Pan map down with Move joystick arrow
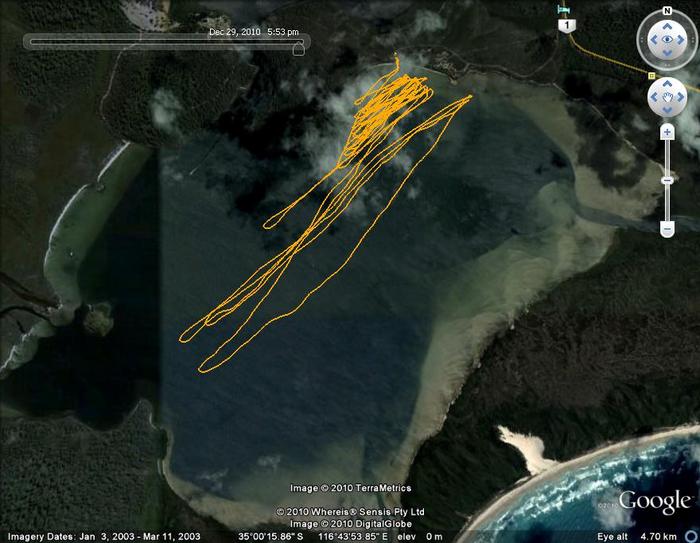Viewport: 700px width, 543px height. pyautogui.click(x=666, y=112)
